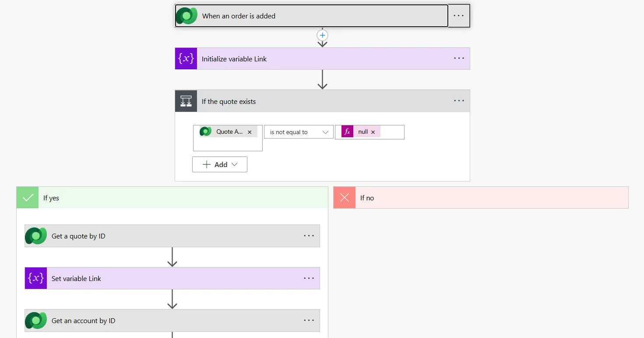644x338 pixels.
Task: Click the green checkmark icon on If yes
Action: (x=28, y=198)
